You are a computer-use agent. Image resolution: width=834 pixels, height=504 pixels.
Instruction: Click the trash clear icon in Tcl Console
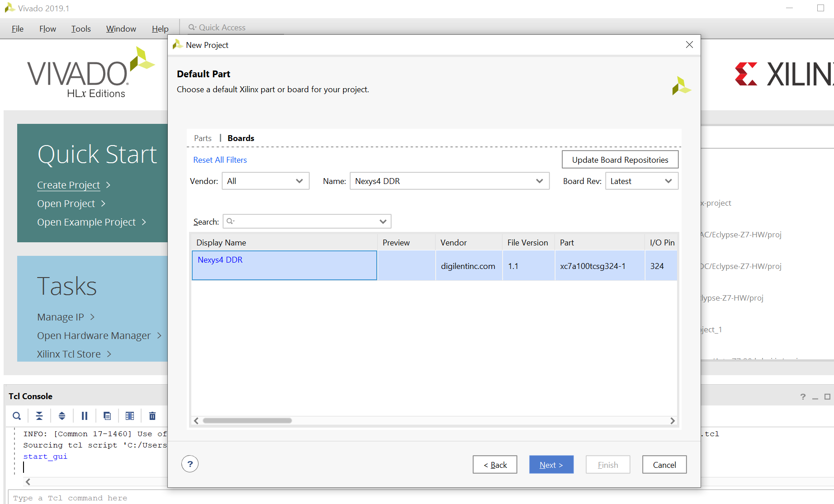(x=152, y=416)
